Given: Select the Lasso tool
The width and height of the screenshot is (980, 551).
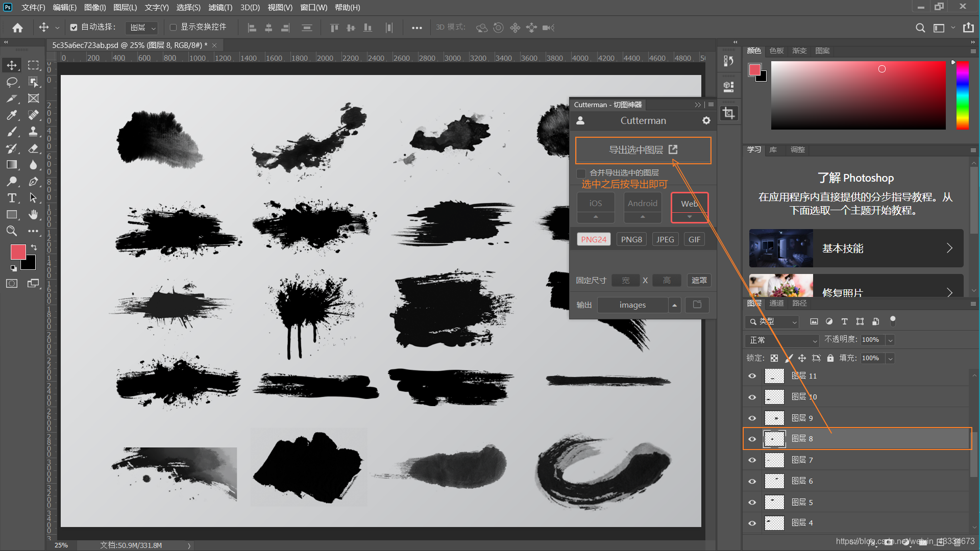Looking at the screenshot, I should 12,82.
